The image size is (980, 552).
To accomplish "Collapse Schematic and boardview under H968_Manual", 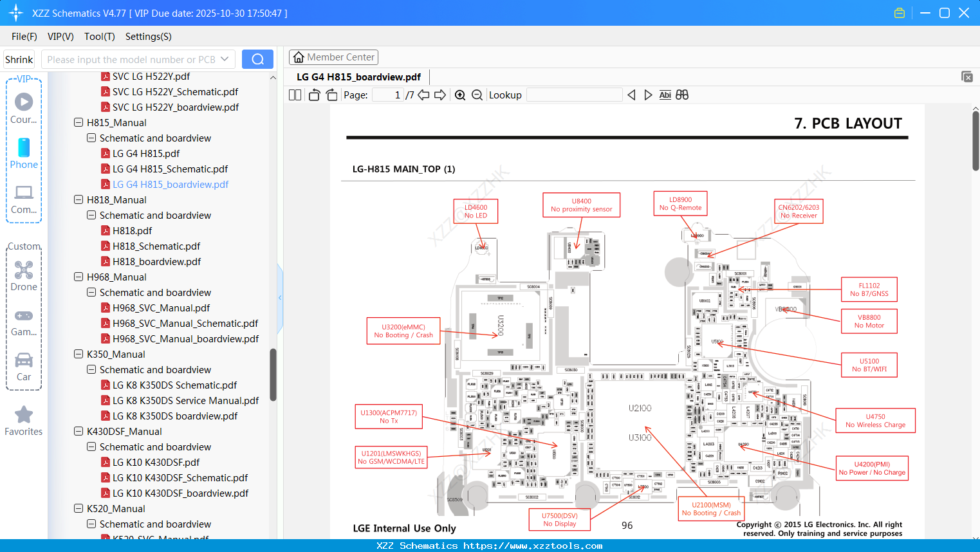I will [x=91, y=292].
